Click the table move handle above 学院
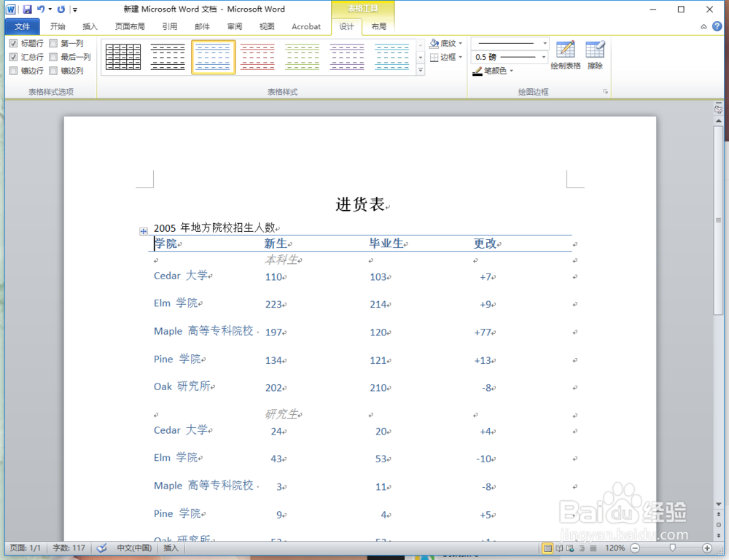Viewport: 729px width, 560px height. (x=143, y=231)
